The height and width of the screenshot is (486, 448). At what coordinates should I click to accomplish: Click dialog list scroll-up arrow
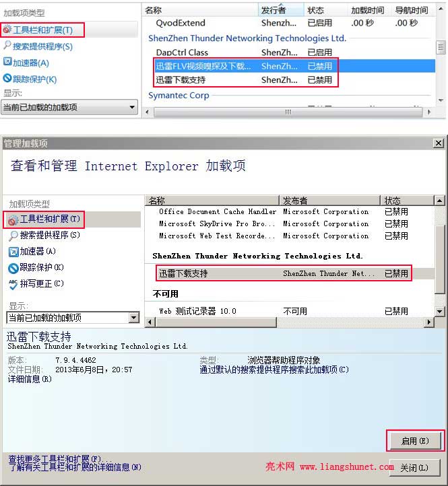point(440,201)
